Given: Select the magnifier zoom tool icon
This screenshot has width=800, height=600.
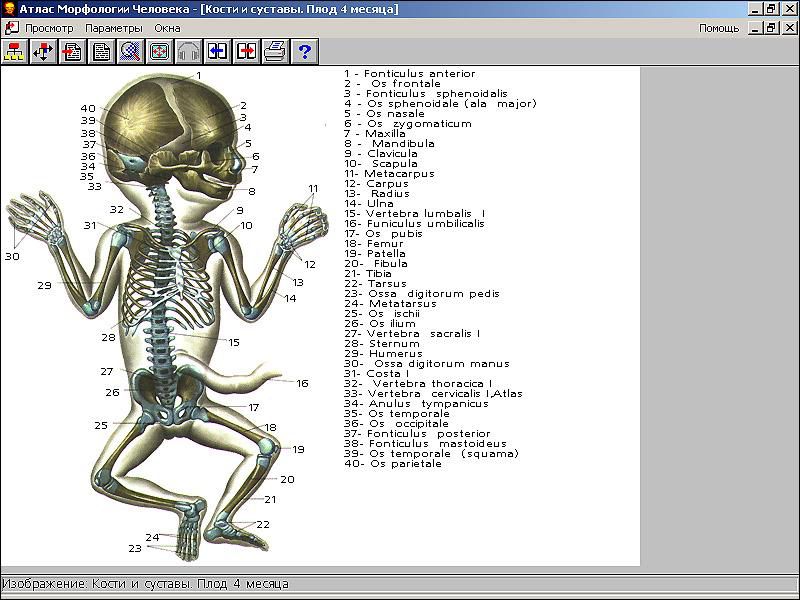Looking at the screenshot, I should [x=130, y=51].
